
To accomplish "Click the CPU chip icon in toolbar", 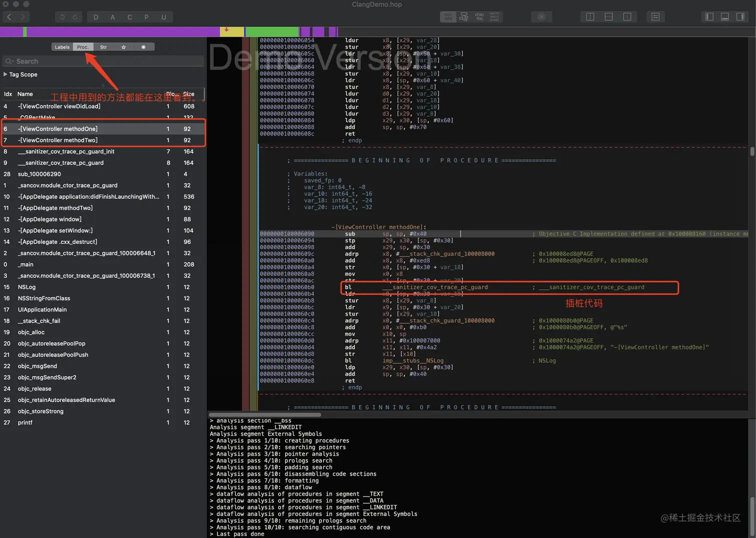I will point(541,17).
